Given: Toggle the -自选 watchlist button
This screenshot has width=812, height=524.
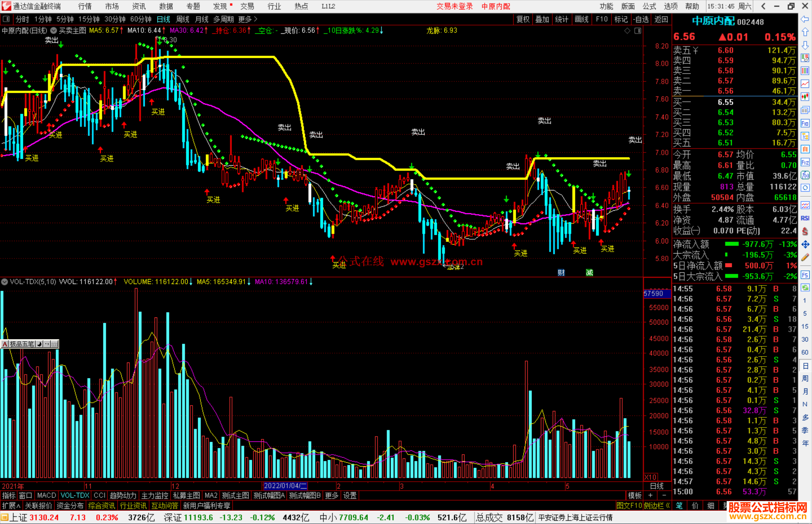Looking at the screenshot, I should point(641,19).
